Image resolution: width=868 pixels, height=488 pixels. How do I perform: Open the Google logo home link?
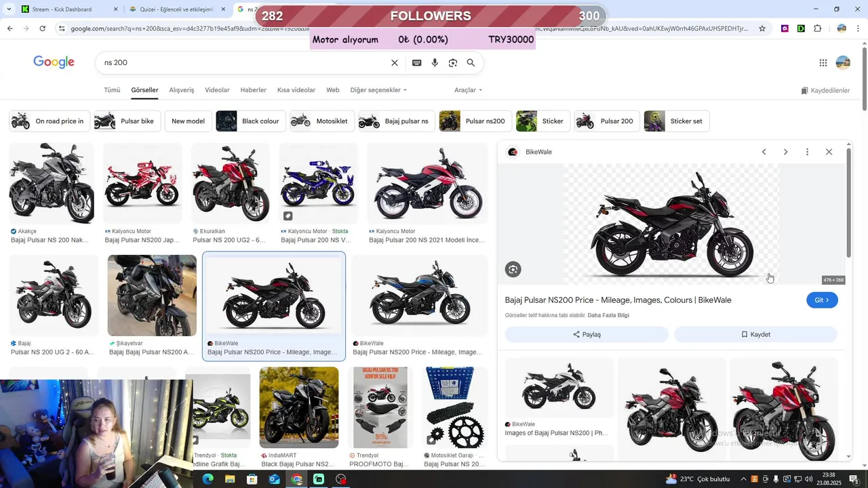point(54,62)
